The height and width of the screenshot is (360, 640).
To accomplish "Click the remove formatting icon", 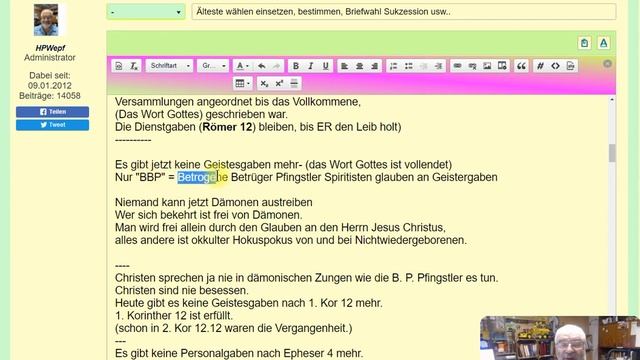I will click(x=134, y=66).
